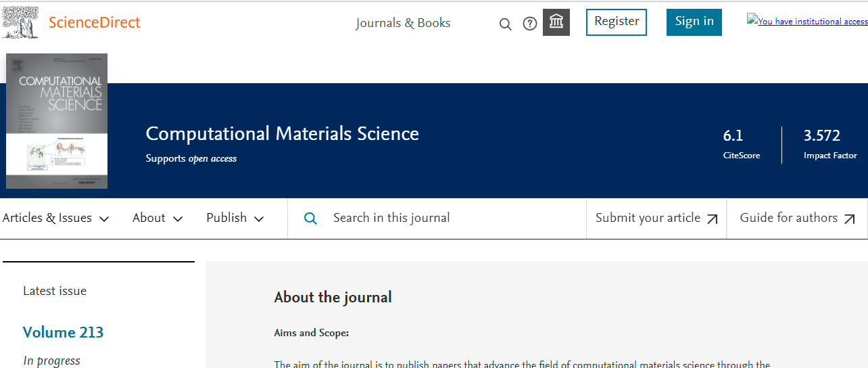Screen dimensions: 868x368
Task: Open the top search magnifier icon
Action: click(505, 24)
